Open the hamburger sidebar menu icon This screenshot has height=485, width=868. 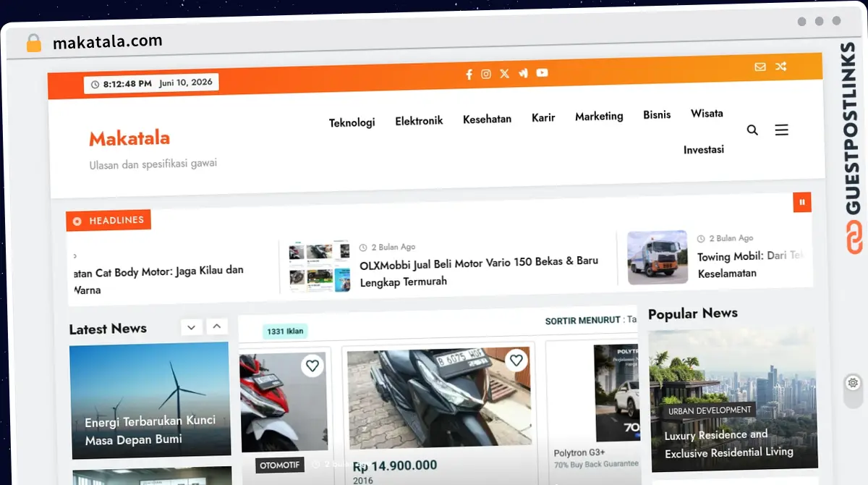(x=781, y=130)
